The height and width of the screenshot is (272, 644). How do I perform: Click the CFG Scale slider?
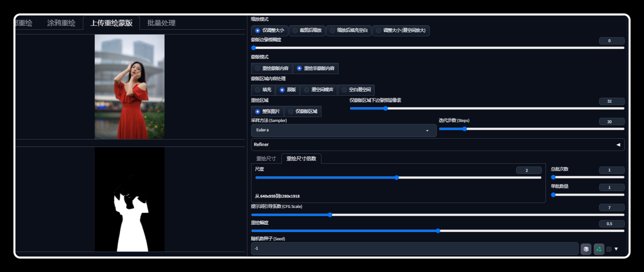tap(438, 215)
